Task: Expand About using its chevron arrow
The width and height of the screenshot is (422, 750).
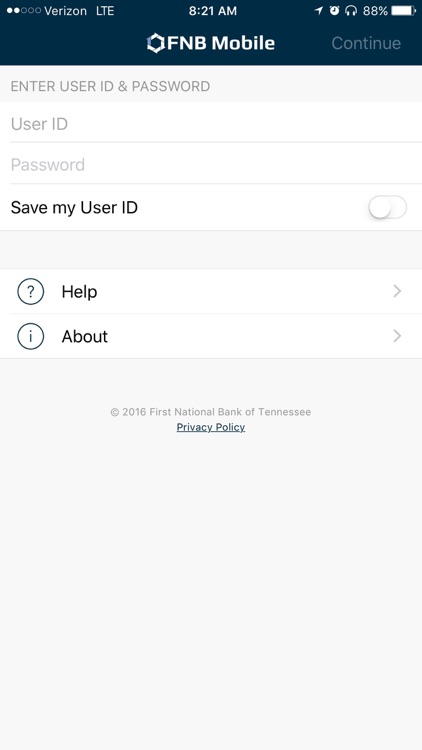Action: point(397,336)
